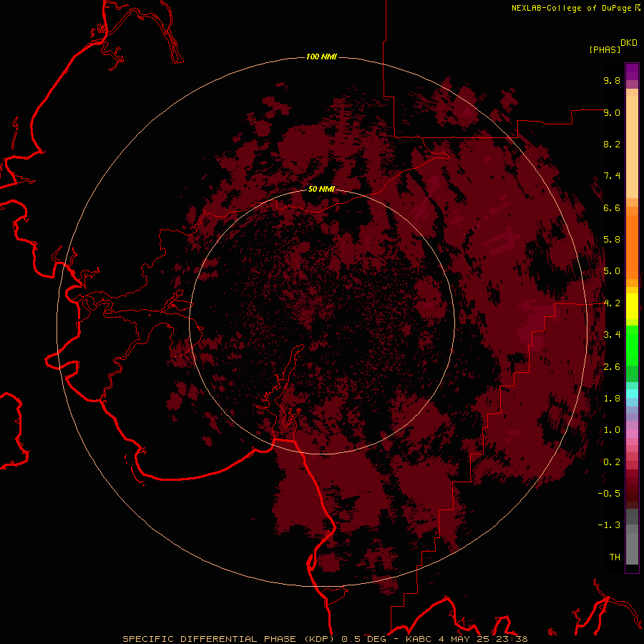Select the 2.6 value on the scale
644x644 pixels.
(612, 367)
